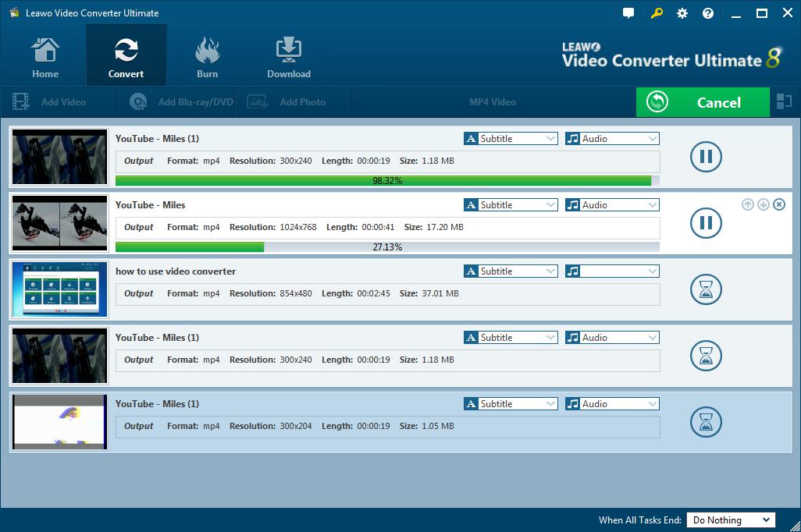Pause the 27.13% YouTube - Miles task
This screenshot has height=532, width=801.
(706, 222)
